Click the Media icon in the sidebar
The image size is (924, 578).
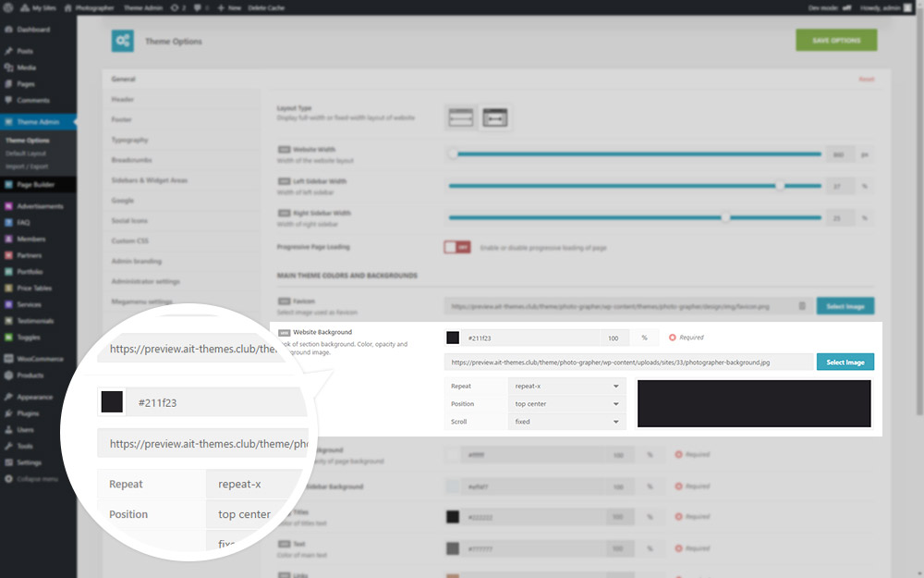tap(8, 68)
